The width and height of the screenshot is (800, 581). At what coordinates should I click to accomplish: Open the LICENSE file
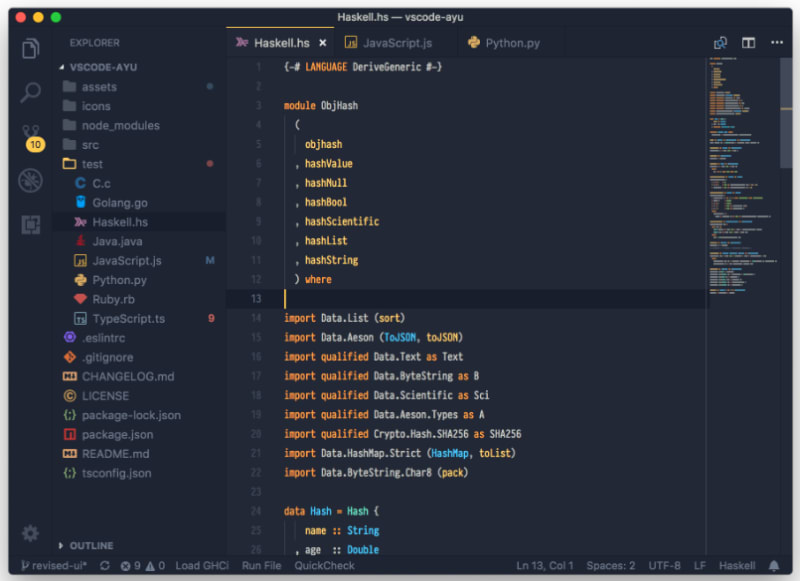point(139,396)
